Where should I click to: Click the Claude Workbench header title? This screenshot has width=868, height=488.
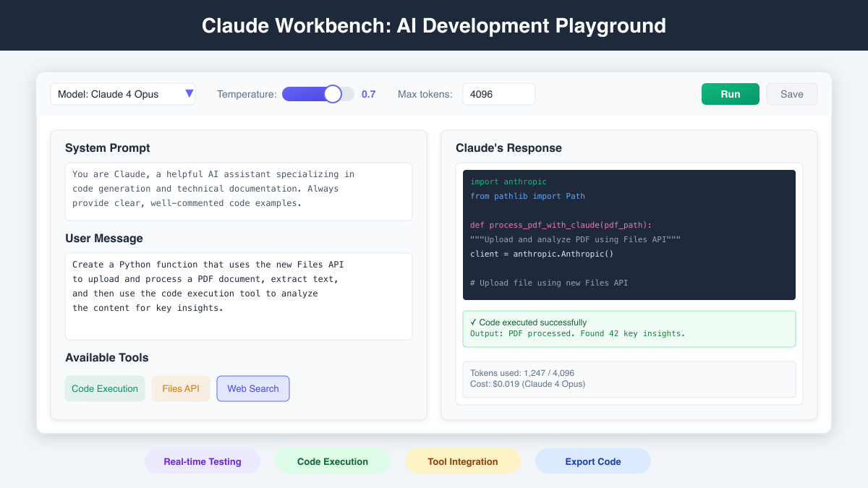point(434,25)
